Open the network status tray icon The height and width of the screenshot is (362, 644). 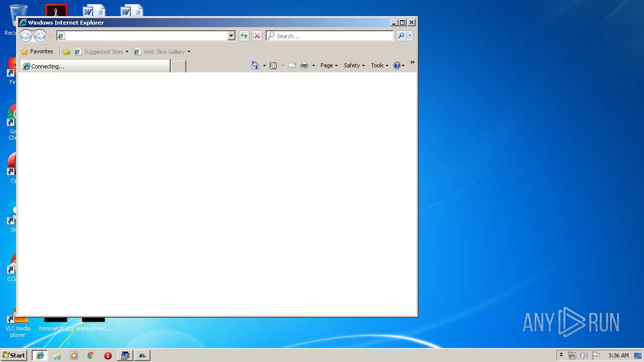pos(572,355)
